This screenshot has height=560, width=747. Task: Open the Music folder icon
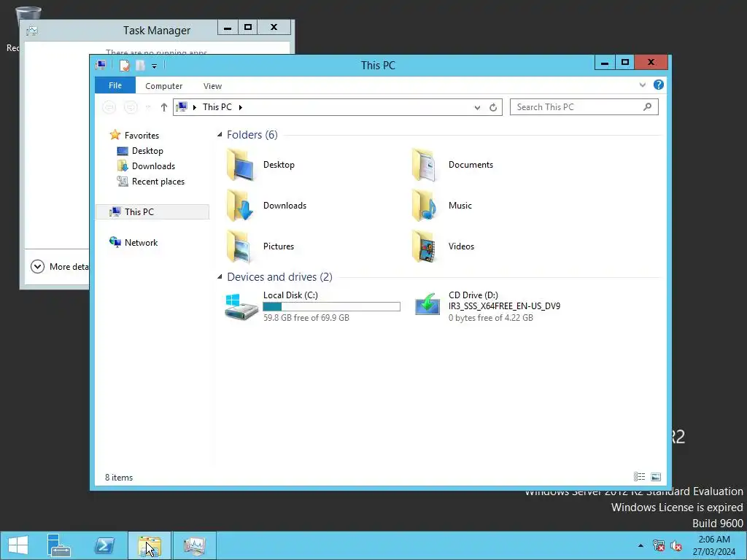tap(425, 205)
